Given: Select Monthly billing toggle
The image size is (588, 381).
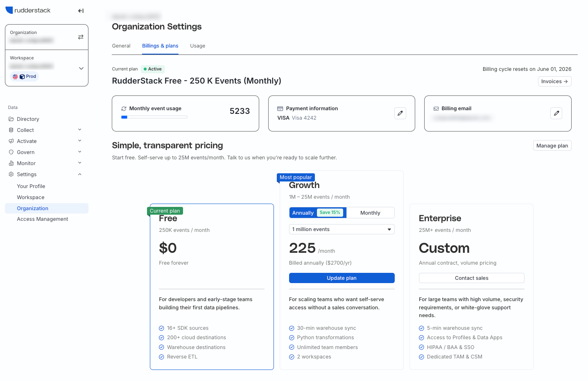Looking at the screenshot, I should 370,213.
